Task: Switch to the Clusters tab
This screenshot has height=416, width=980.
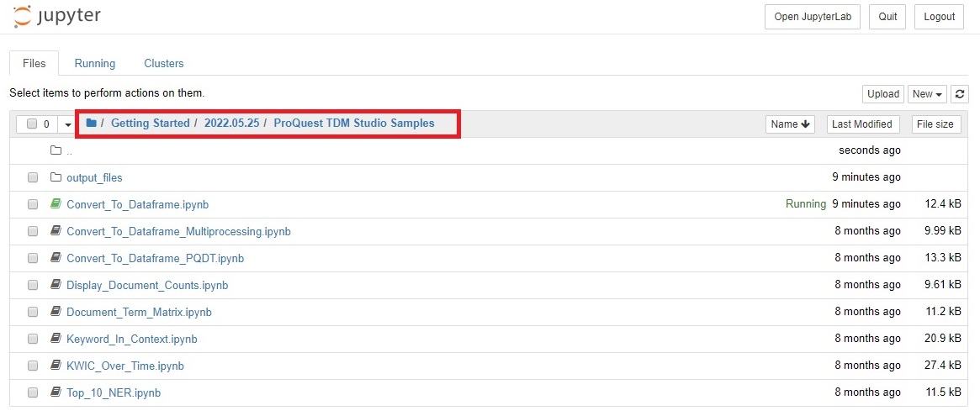Action: point(164,63)
